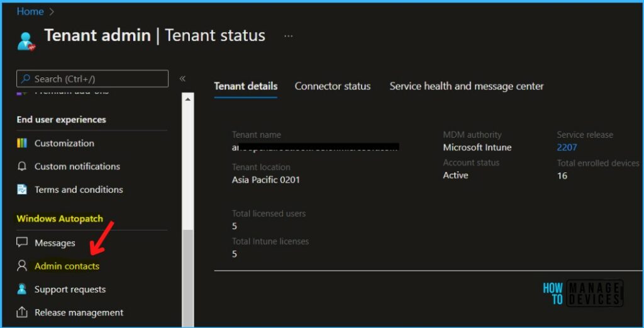The height and width of the screenshot is (328, 644).
Task: Open Messages under Windows Autopatch
Action: point(55,243)
